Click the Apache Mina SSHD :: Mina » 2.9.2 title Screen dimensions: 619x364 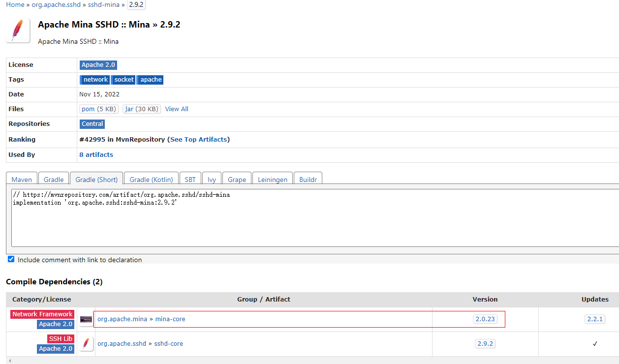(x=109, y=25)
